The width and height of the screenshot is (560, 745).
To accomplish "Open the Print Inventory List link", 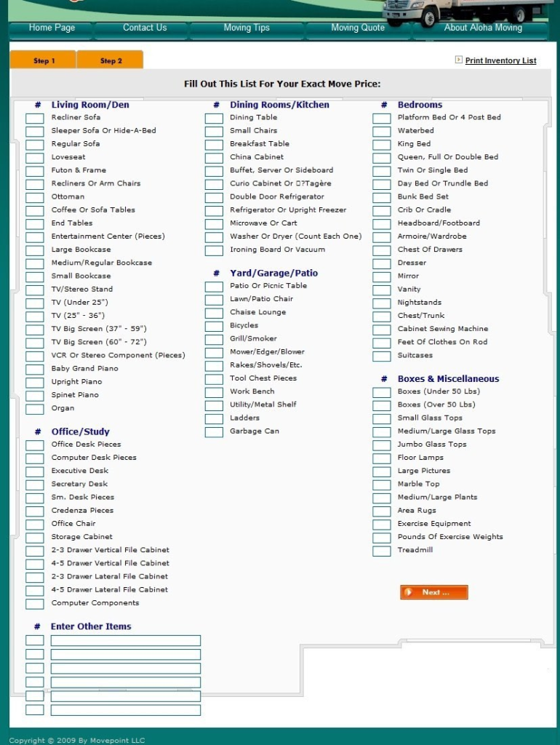I will (500, 60).
